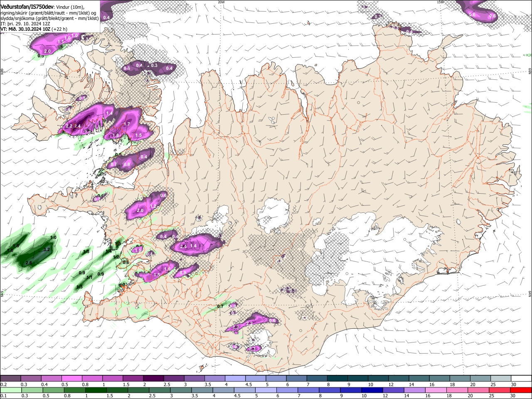Image resolution: width=532 pixels, height=399 pixels.
Task: Click the 2.6 rain value in dark green area
Action: pos(29,263)
